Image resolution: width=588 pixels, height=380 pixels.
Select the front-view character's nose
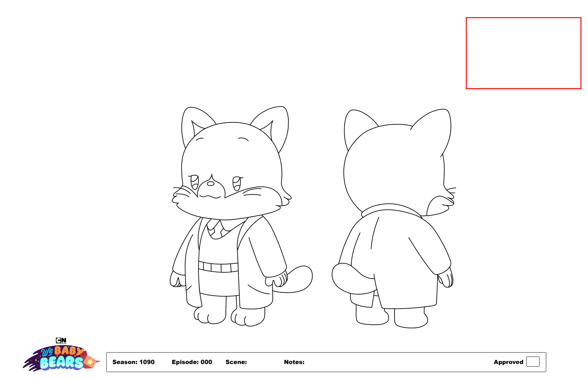coord(211,184)
